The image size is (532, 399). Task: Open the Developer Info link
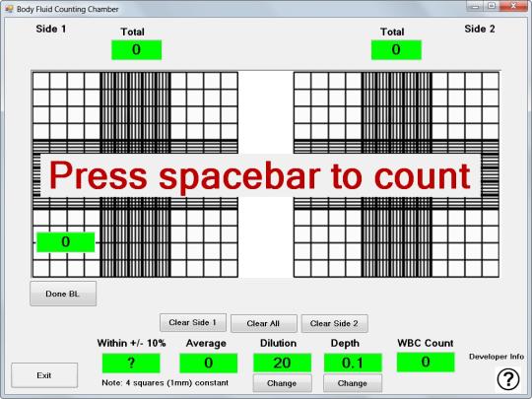497,357
